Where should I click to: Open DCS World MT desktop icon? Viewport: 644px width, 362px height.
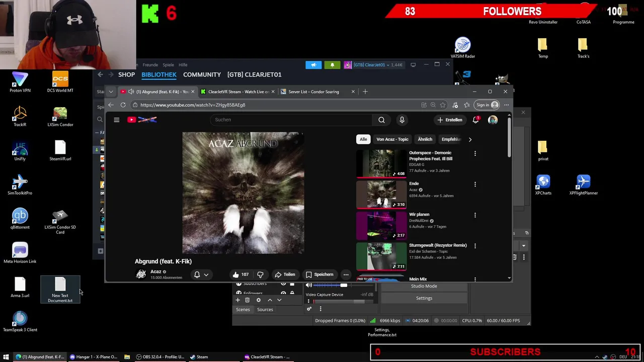(60, 82)
